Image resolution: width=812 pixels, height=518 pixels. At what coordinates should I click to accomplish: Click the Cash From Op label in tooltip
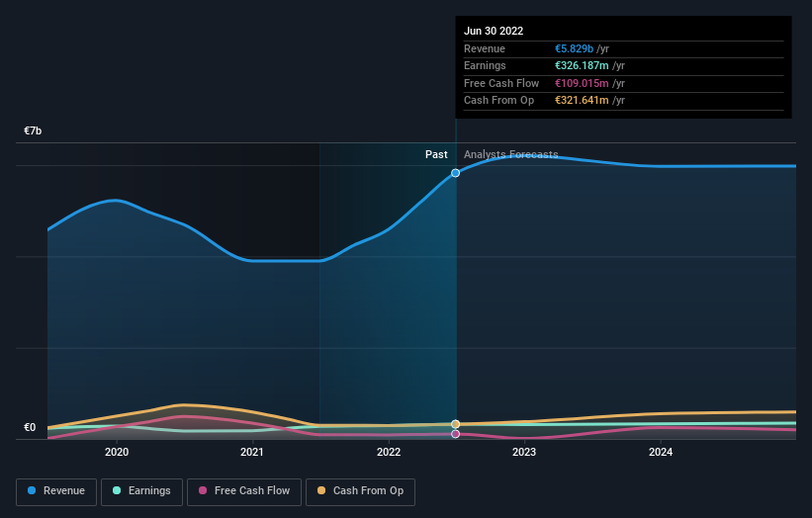(x=498, y=101)
